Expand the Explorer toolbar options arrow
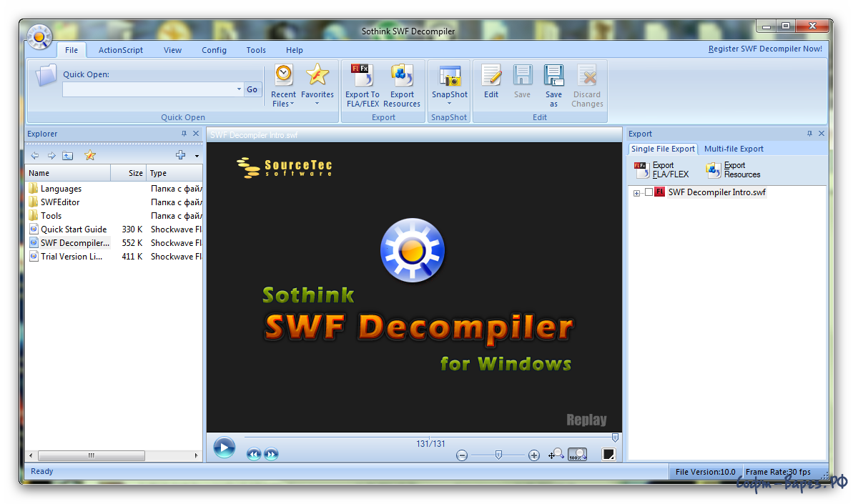853x504 pixels. pyautogui.click(x=197, y=156)
